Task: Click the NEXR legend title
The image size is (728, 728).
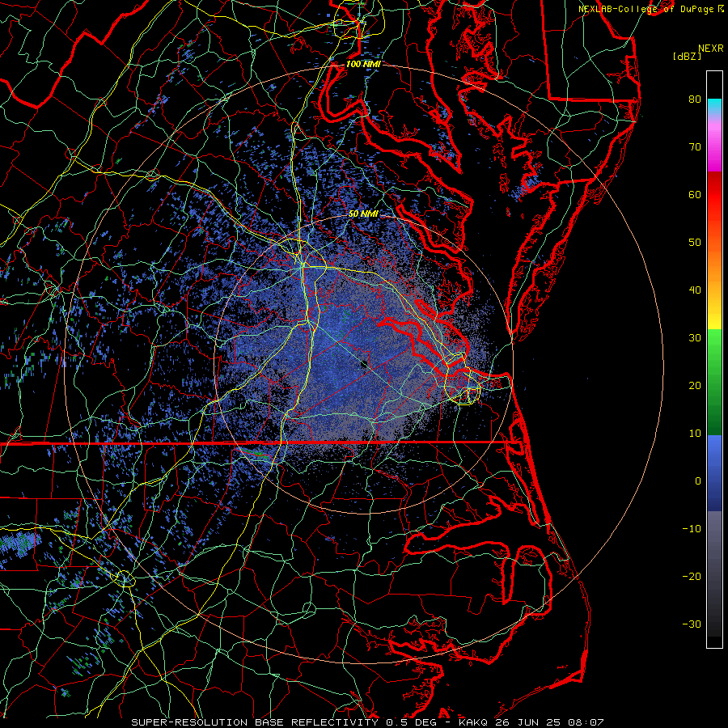Action: (710, 49)
